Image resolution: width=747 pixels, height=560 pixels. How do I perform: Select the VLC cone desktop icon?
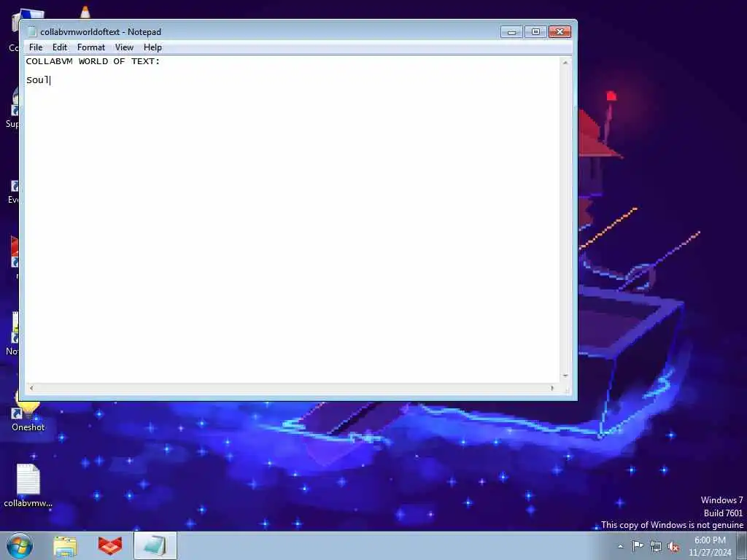click(x=85, y=12)
